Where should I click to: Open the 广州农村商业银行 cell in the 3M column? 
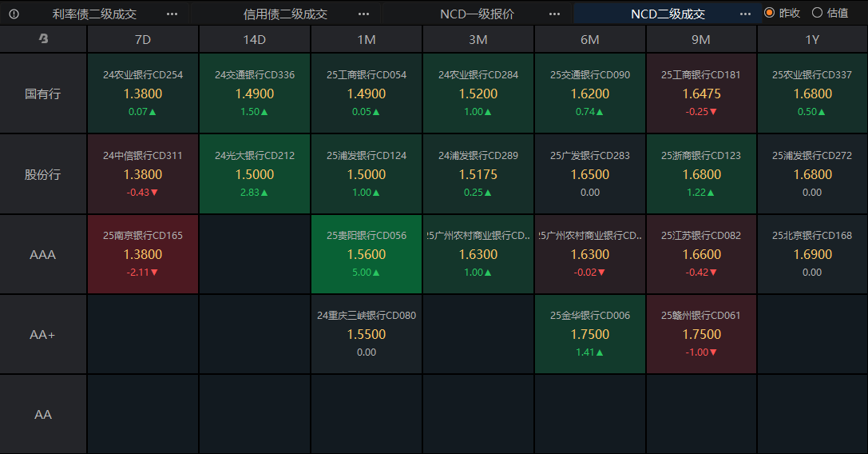478,254
